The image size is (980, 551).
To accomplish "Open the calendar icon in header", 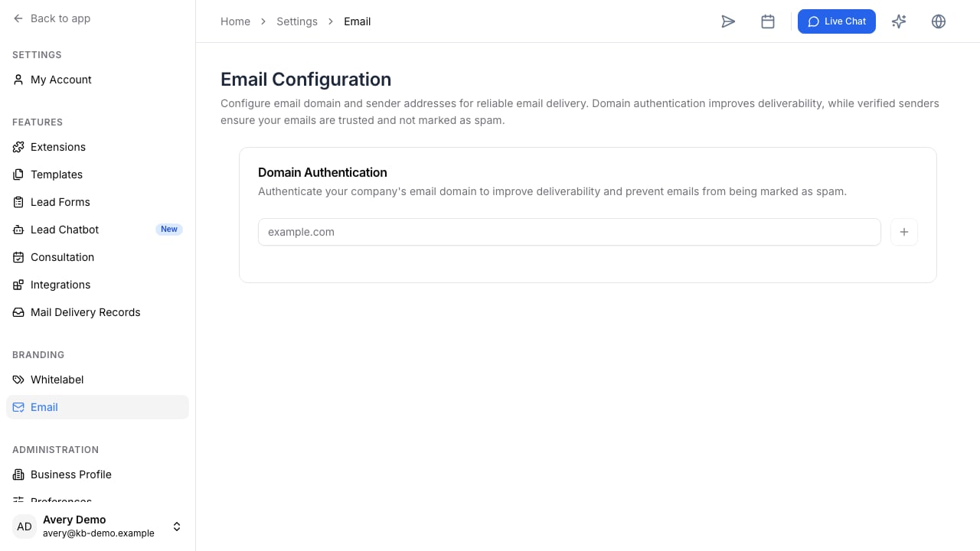I will click(x=768, y=21).
